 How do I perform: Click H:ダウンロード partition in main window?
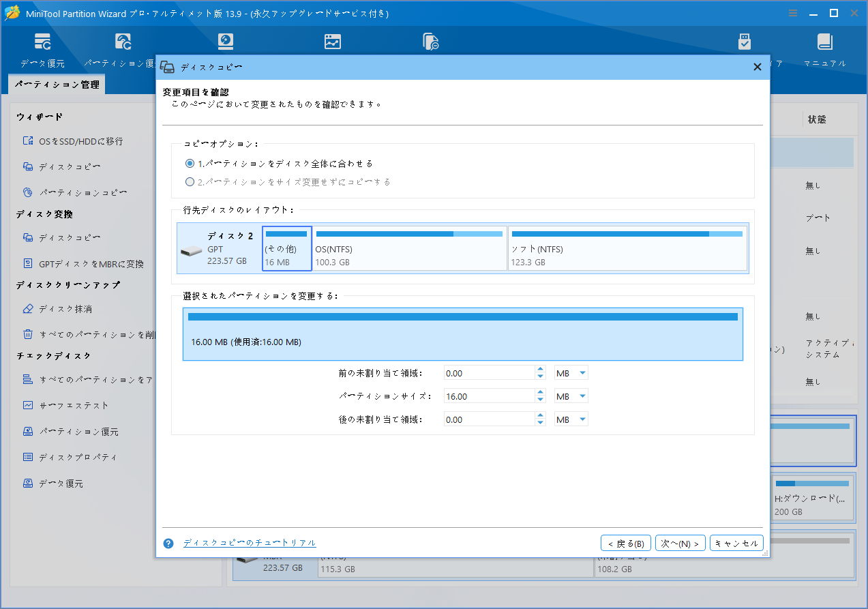(x=813, y=498)
